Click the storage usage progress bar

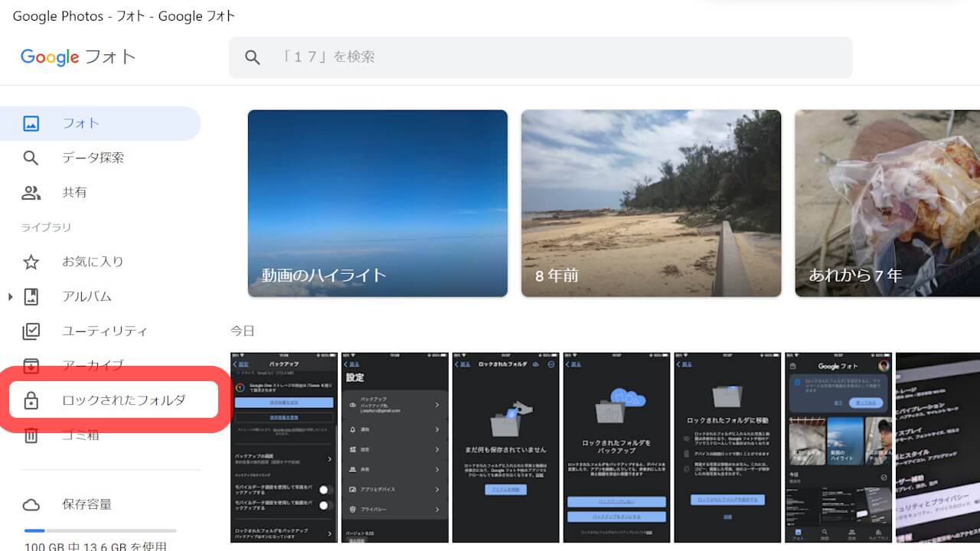tap(100, 530)
